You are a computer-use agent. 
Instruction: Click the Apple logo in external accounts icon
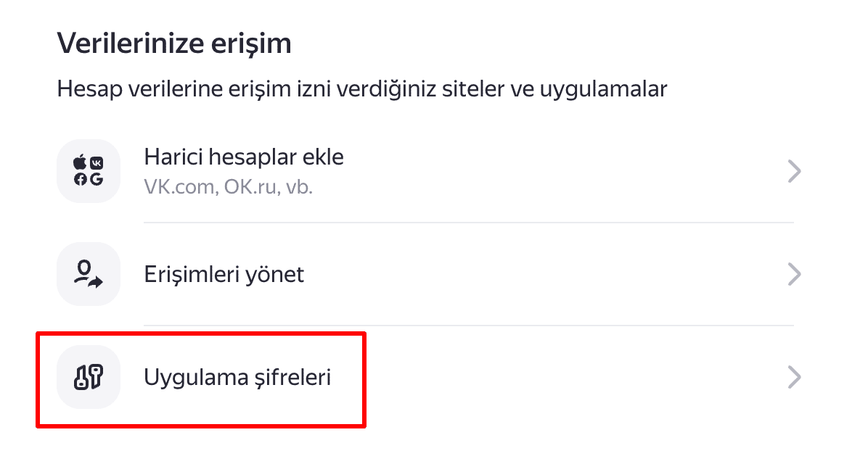point(80,162)
